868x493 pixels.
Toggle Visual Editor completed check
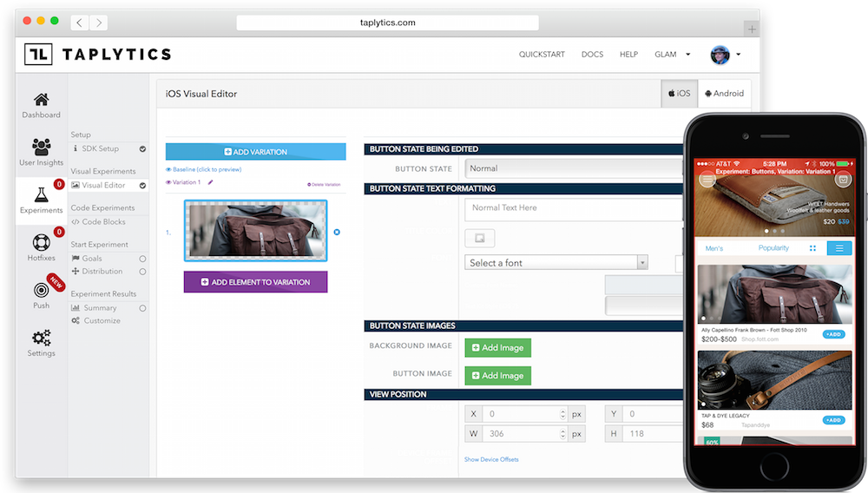click(x=142, y=186)
